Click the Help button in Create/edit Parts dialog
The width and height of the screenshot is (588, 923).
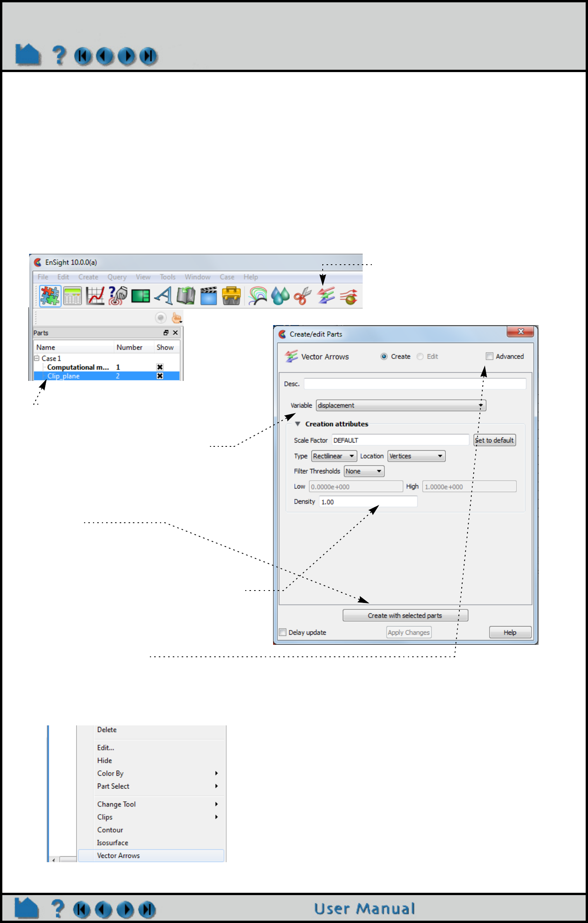pos(510,632)
